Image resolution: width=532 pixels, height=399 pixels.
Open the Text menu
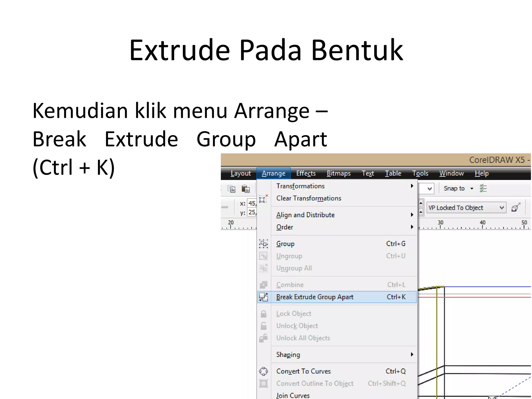click(x=368, y=173)
